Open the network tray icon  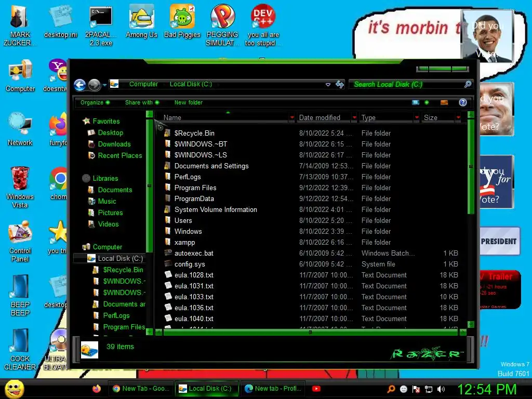[x=429, y=390]
